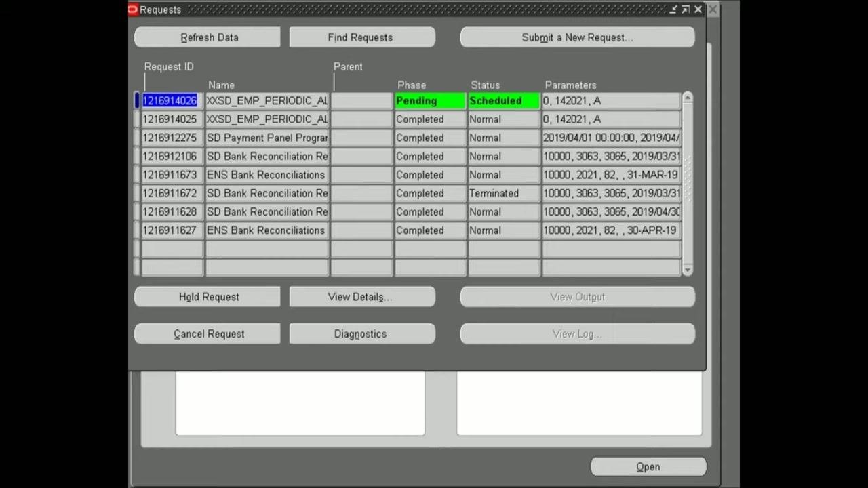868x488 pixels.
Task: Click record indicator for row 1216914025
Action: (x=137, y=119)
